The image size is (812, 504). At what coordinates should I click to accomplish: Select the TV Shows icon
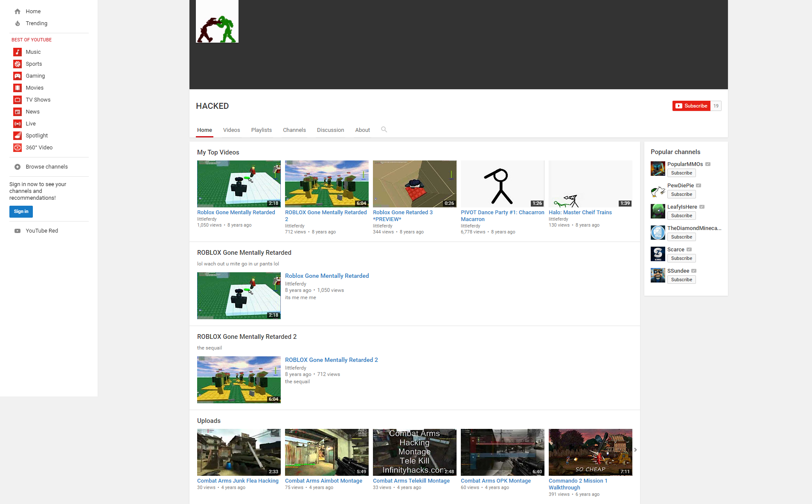pyautogui.click(x=17, y=100)
